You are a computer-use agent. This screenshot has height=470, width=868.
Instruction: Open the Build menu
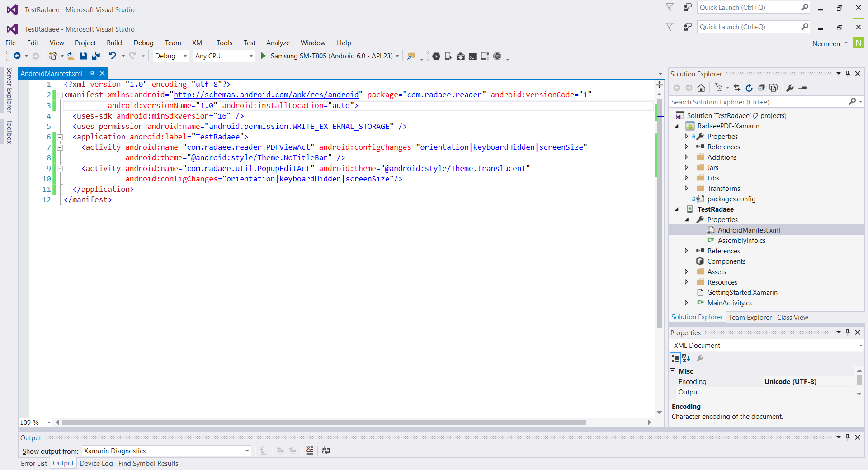pyautogui.click(x=114, y=43)
